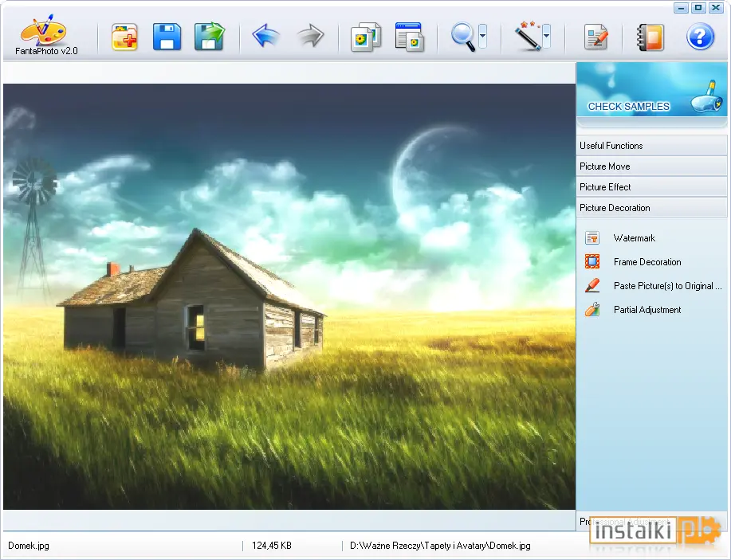Click the Frame Decoration icon
The image size is (731, 560).
(592, 262)
